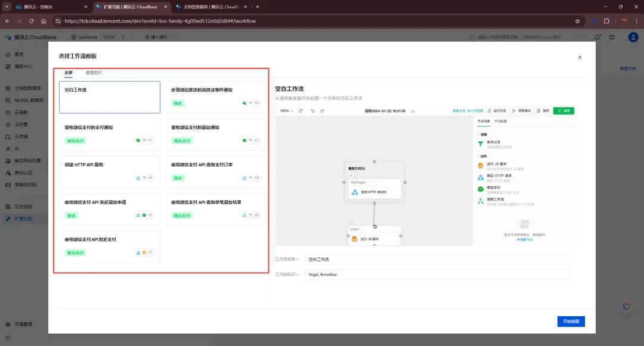Viewport: 644px width, 346px height.
Task: Open the documentation book icon in header
Action: point(612,37)
